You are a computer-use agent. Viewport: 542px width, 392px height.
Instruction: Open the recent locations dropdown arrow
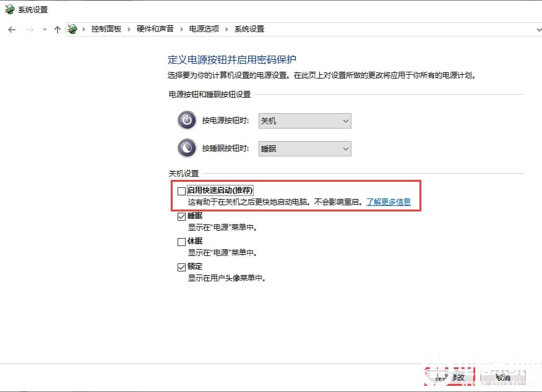pos(45,30)
